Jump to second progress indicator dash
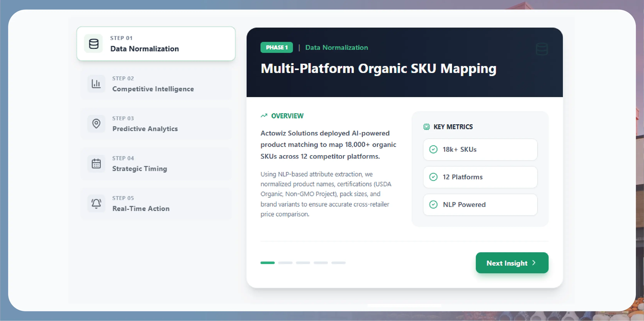644x321 pixels. [285, 263]
